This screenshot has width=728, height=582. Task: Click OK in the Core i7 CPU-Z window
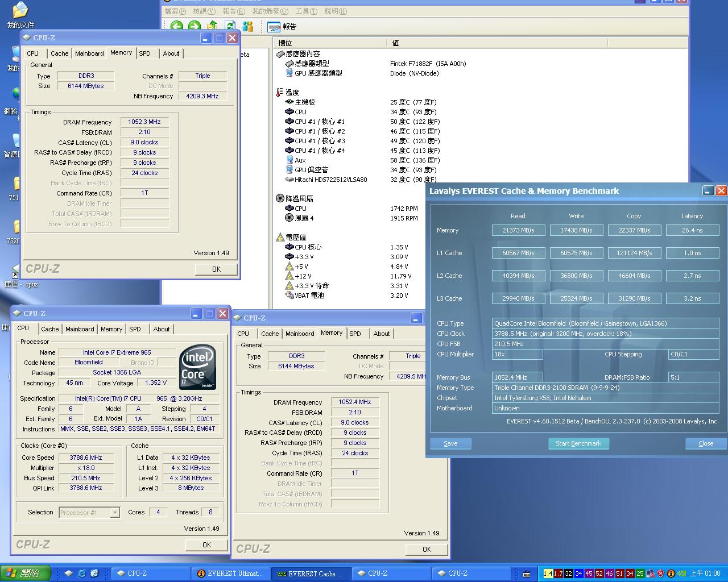pyautogui.click(x=206, y=544)
